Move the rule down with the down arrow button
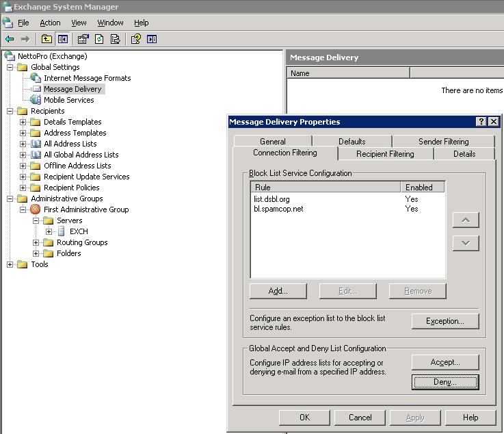Image resolution: width=504 pixels, height=434 pixels. [466, 243]
